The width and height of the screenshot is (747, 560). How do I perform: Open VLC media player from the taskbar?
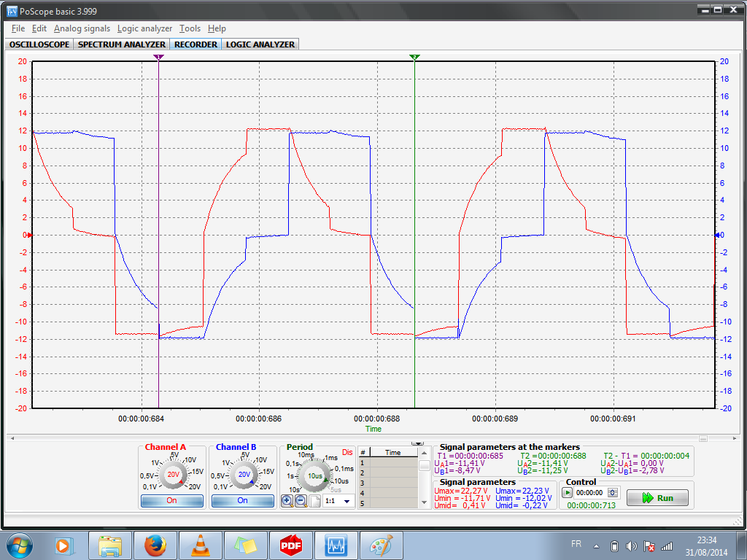(201, 545)
